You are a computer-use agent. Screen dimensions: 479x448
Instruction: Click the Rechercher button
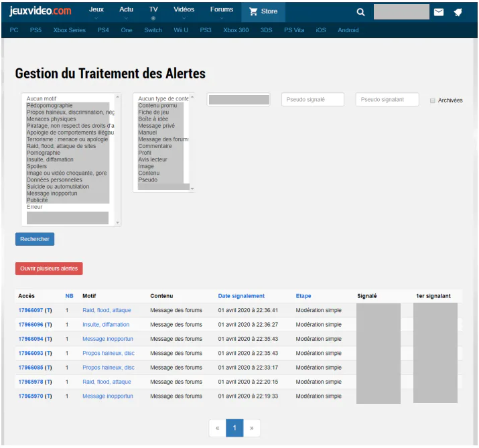click(x=35, y=239)
